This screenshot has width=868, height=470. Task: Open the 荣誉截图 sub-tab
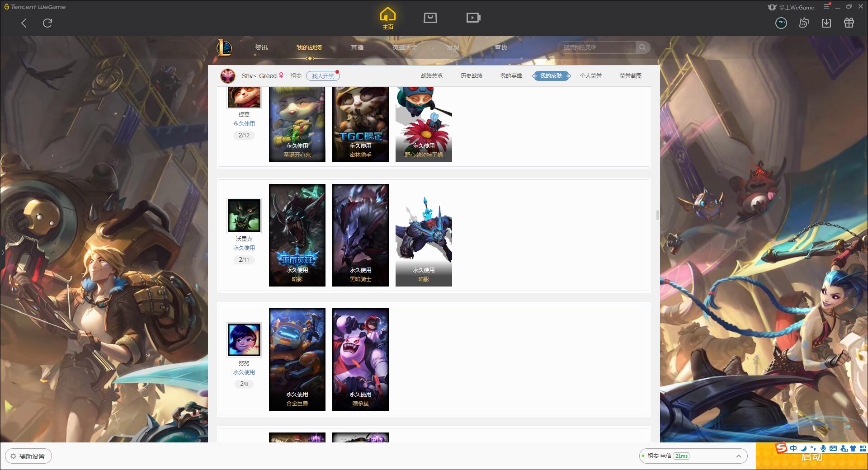[631, 76]
